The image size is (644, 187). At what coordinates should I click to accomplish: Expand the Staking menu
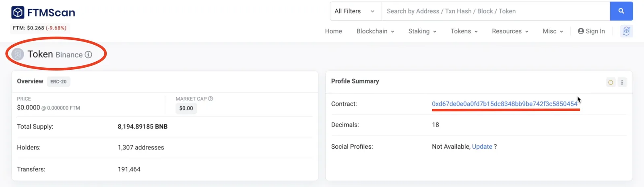click(422, 31)
